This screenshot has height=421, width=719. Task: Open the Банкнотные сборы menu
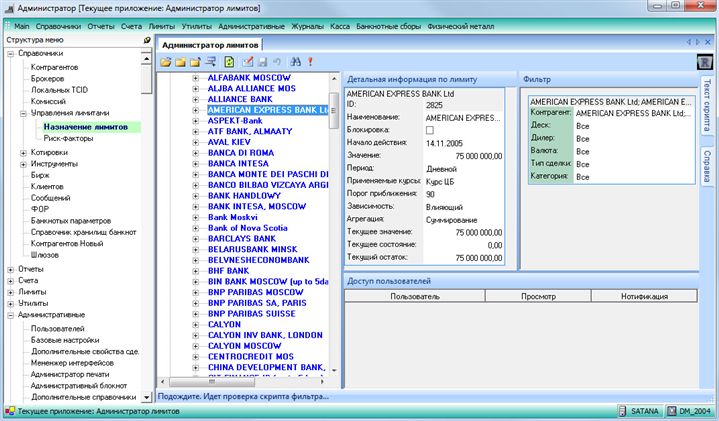pos(388,27)
